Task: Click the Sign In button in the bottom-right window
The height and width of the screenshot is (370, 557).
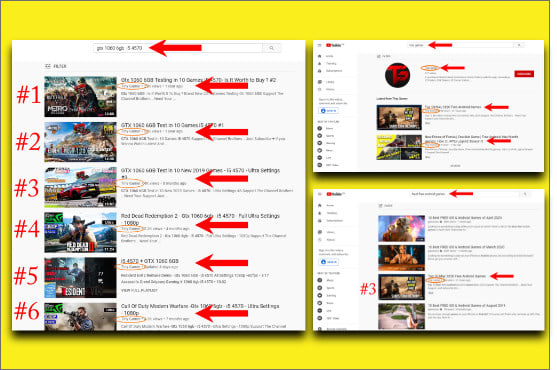Action: tap(329, 262)
